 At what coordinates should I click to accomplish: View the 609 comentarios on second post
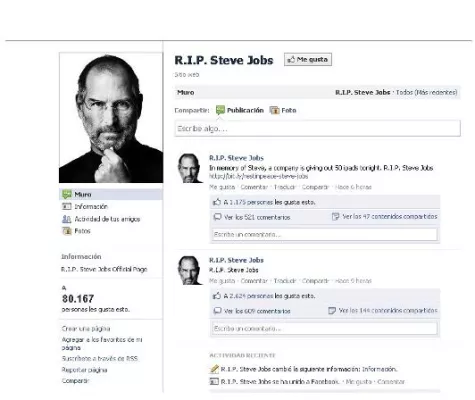[x=257, y=311]
